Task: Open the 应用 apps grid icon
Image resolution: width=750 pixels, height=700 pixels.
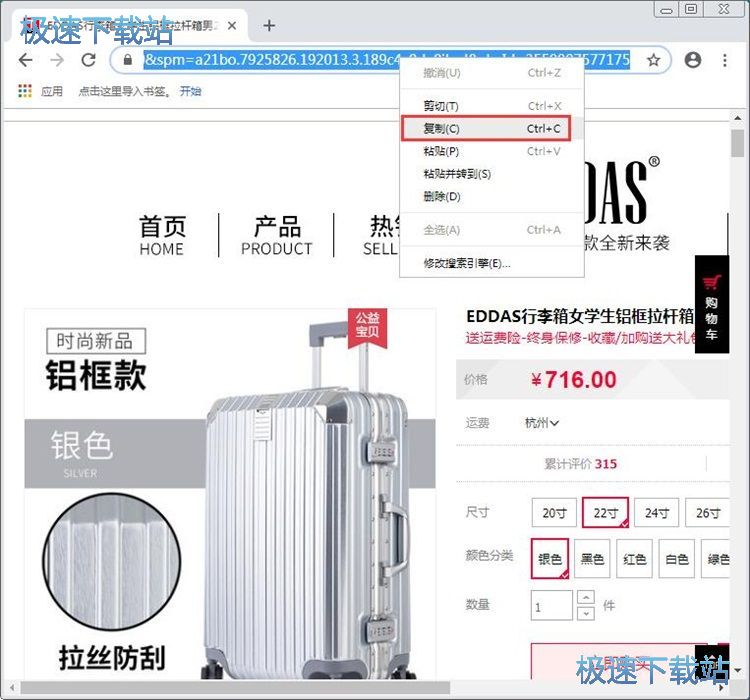Action: 25,91
